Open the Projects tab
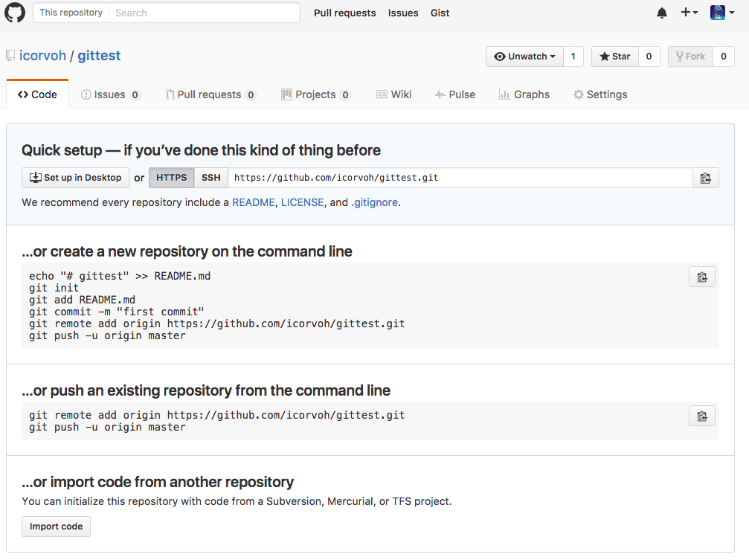749x560 pixels. (316, 94)
